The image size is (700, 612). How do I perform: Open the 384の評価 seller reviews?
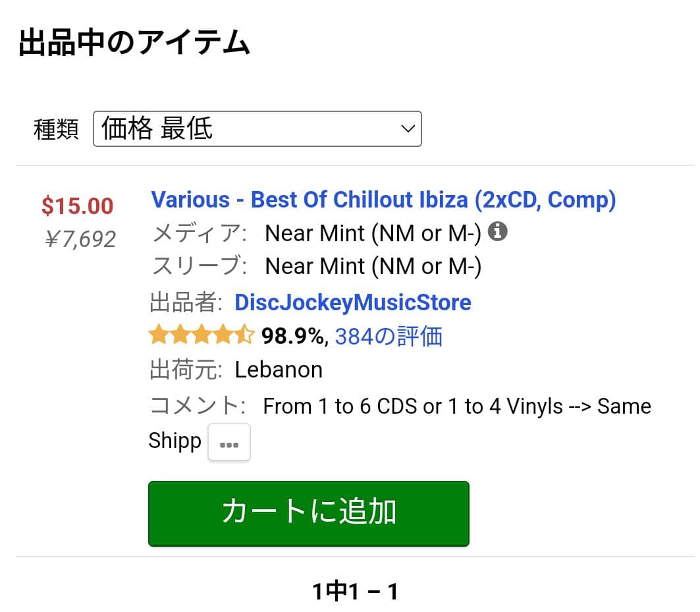[x=389, y=336]
